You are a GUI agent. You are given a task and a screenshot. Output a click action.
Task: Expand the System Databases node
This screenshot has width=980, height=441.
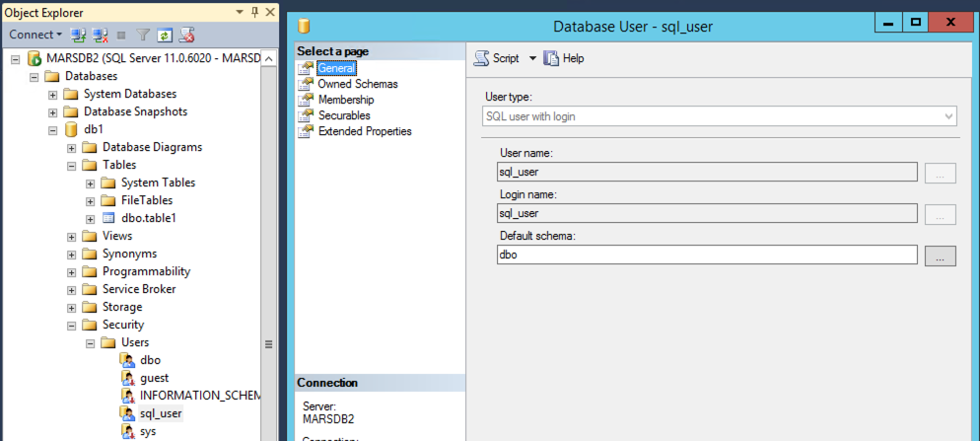point(52,94)
